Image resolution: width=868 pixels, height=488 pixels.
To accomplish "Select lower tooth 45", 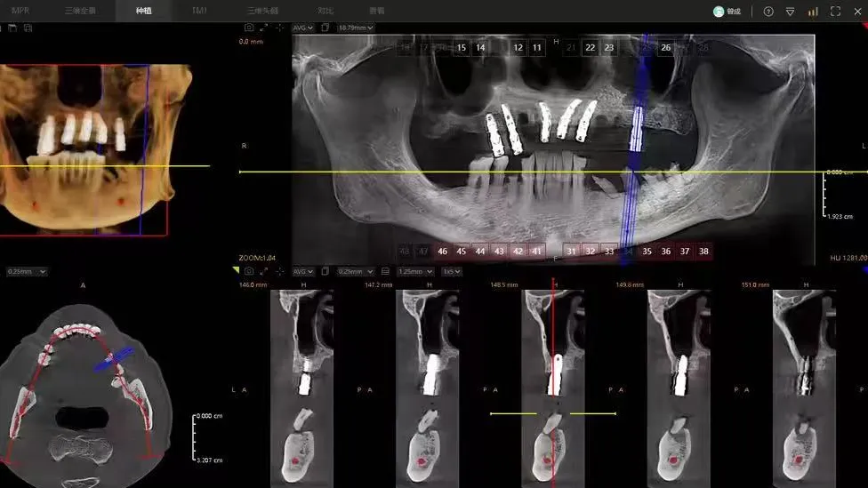I will [461, 252].
